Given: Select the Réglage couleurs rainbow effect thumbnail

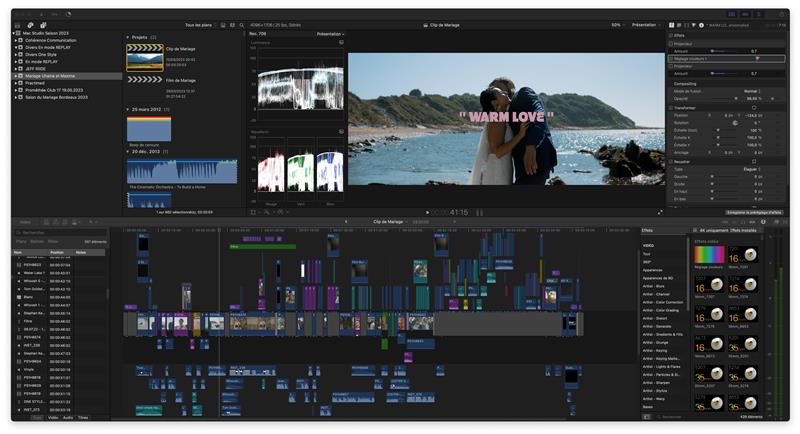Looking at the screenshot, I should tap(709, 255).
